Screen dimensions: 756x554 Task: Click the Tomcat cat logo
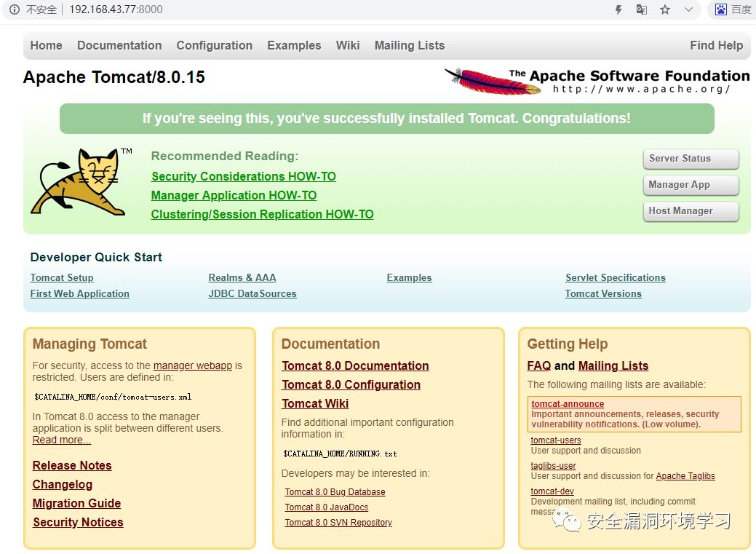point(79,182)
